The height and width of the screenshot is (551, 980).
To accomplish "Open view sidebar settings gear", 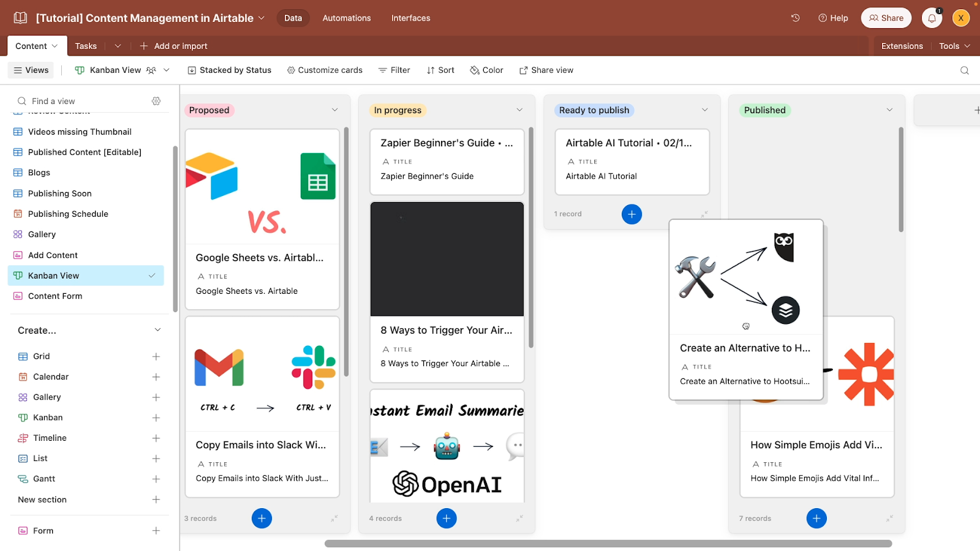I will tap(156, 101).
